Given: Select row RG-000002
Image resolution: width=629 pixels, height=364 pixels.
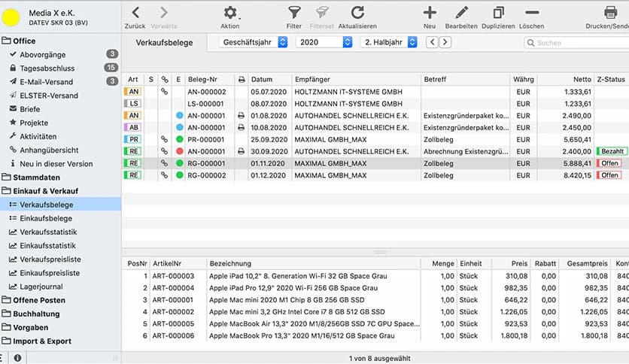Looking at the screenshot, I should pyautogui.click(x=375, y=175).
